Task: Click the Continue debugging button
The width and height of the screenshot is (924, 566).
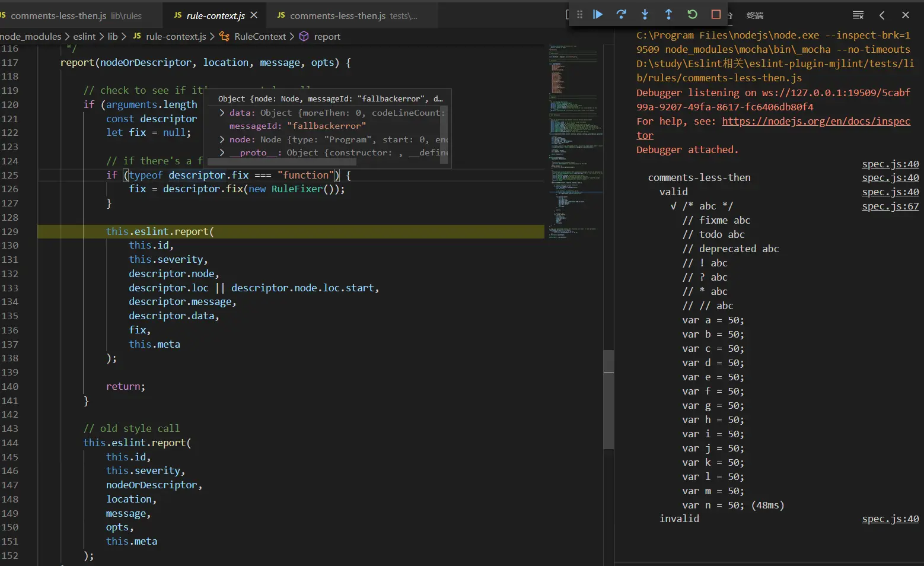Action: pyautogui.click(x=598, y=15)
